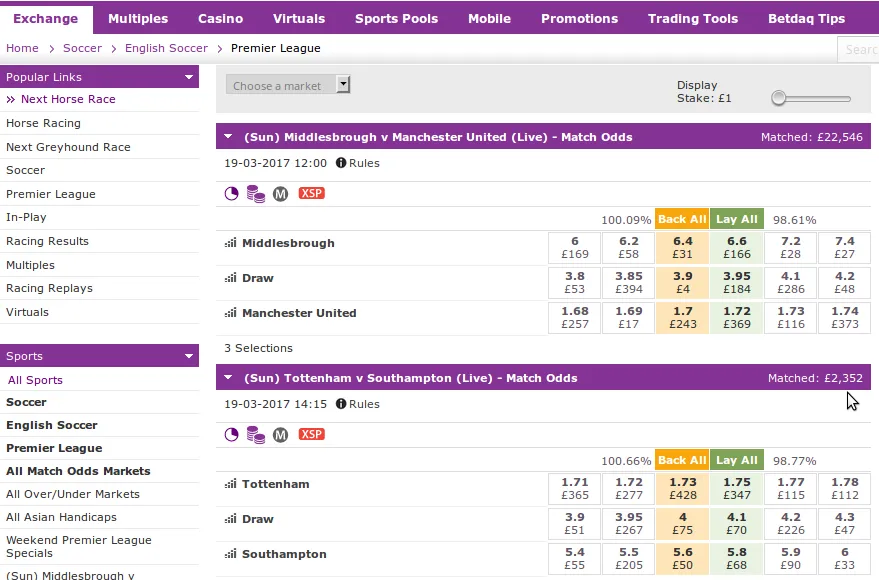Image resolution: width=879 pixels, height=580 pixels.
Task: Open the Trading Tools tab
Action: [x=693, y=19]
